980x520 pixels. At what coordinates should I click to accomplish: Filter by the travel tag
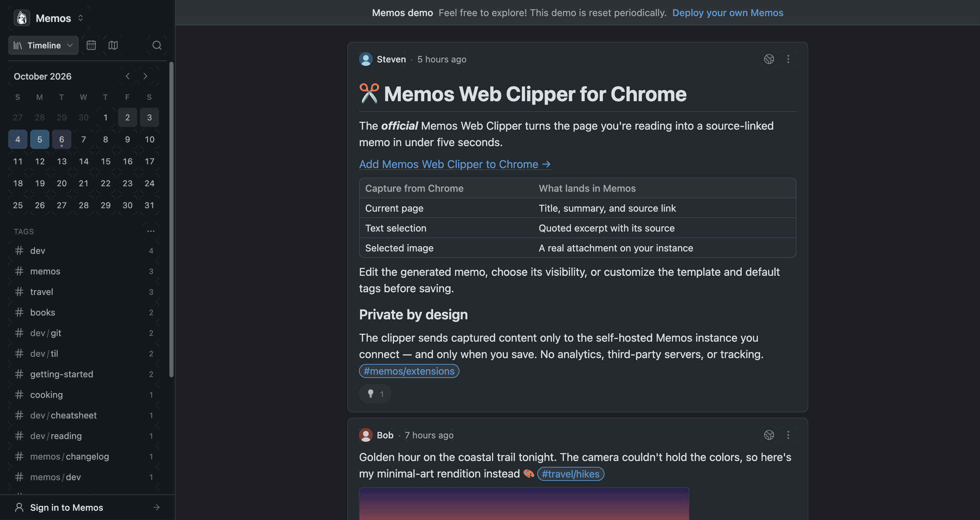(84, 292)
